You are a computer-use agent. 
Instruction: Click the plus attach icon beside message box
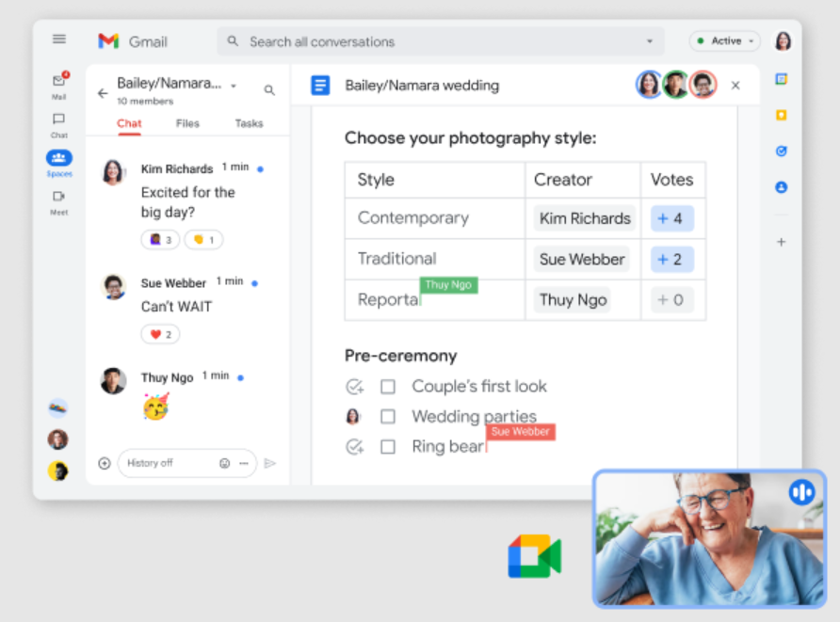pyautogui.click(x=105, y=463)
